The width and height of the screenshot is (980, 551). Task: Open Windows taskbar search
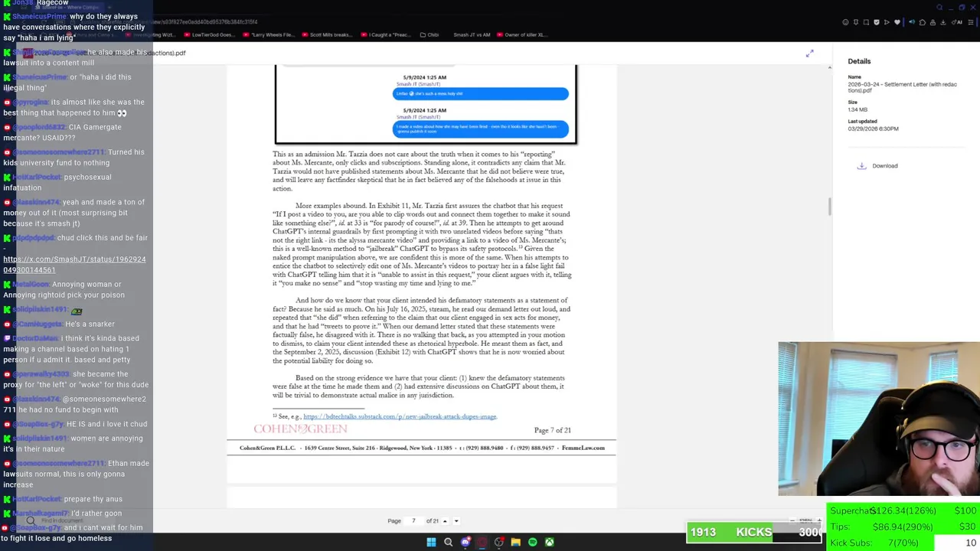coord(449,542)
